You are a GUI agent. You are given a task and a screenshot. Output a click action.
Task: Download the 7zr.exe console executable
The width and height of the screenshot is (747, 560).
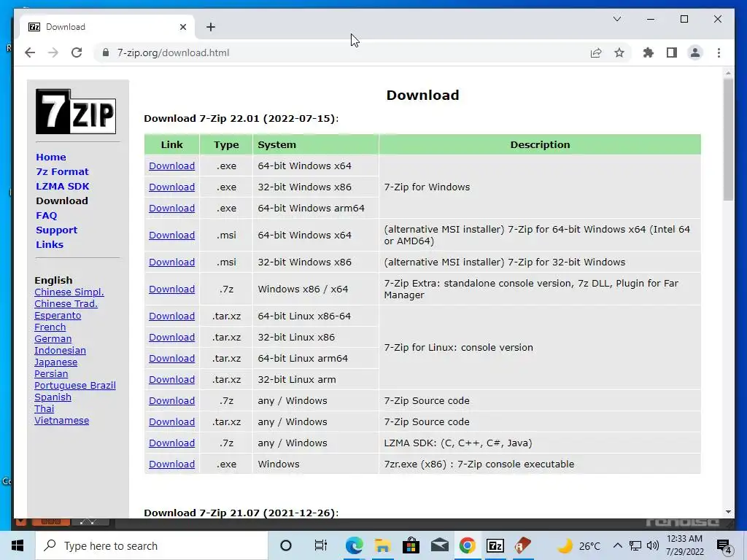pos(171,464)
